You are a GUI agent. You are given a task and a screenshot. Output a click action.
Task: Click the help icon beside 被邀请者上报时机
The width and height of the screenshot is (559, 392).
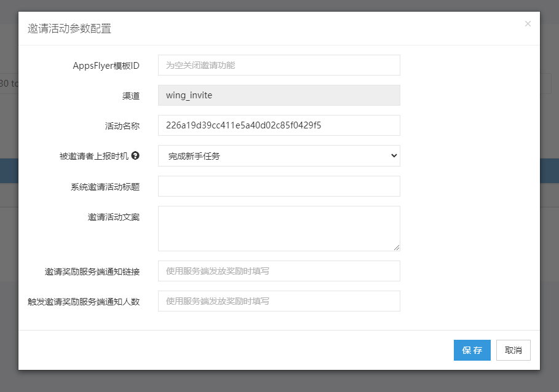point(135,155)
